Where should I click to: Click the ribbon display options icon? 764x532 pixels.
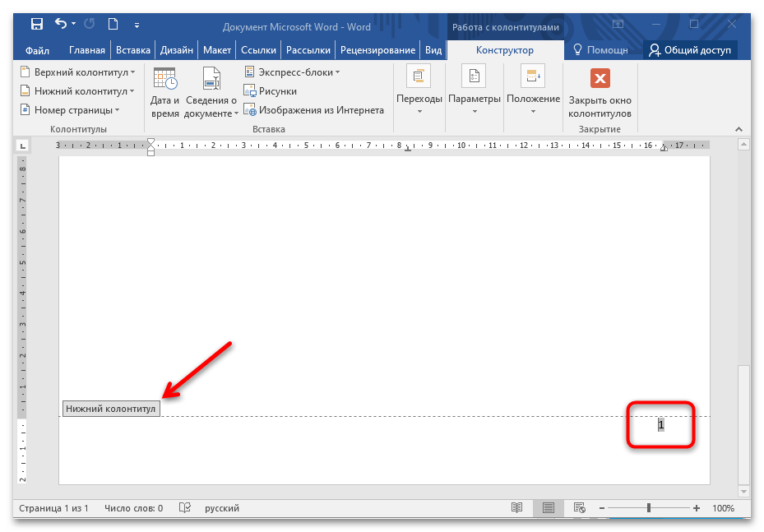pyautogui.click(x=618, y=23)
